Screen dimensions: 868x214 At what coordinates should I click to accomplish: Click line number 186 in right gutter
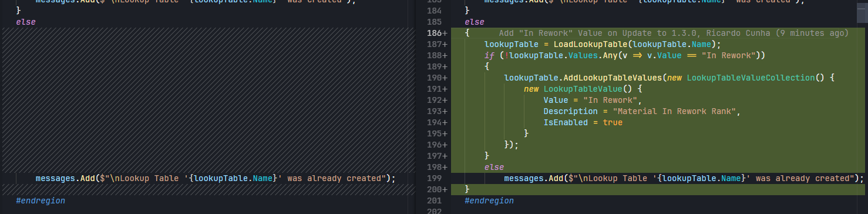coord(435,34)
